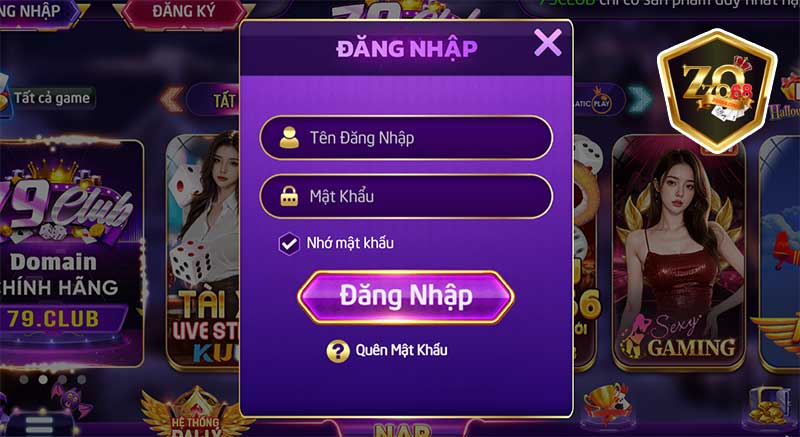Focus the Tên Đăng Nhập input field
This screenshot has height=437, width=800.
[406, 138]
